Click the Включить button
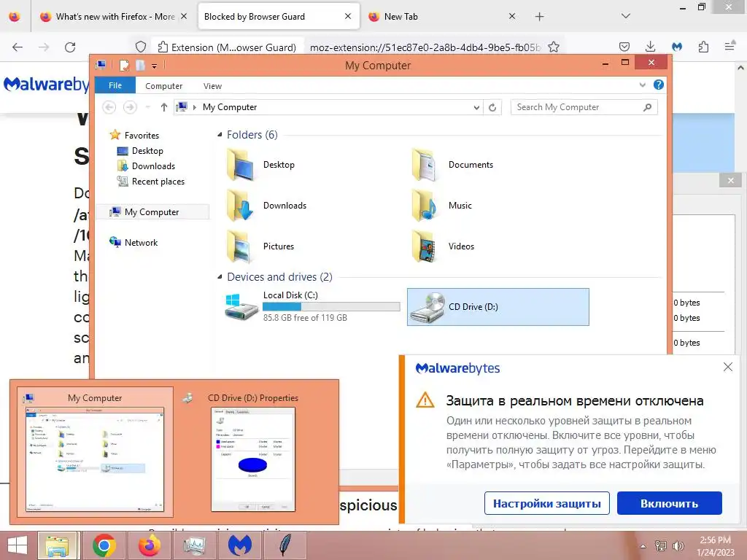 [x=670, y=503]
